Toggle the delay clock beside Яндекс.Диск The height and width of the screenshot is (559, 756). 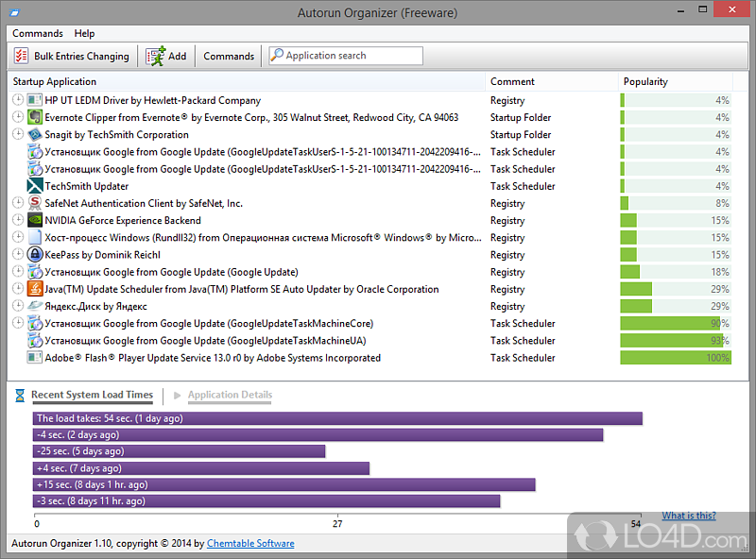[18, 307]
